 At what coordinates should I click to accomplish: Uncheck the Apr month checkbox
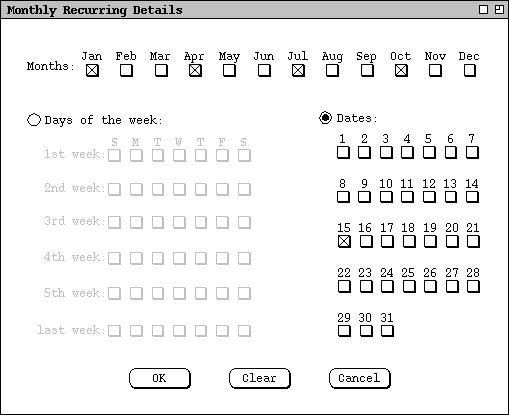click(195, 71)
